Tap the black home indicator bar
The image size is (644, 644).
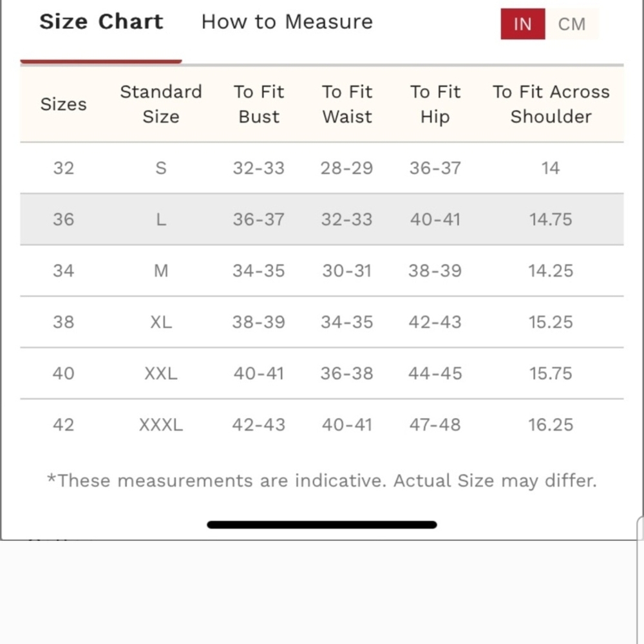pyautogui.click(x=322, y=524)
